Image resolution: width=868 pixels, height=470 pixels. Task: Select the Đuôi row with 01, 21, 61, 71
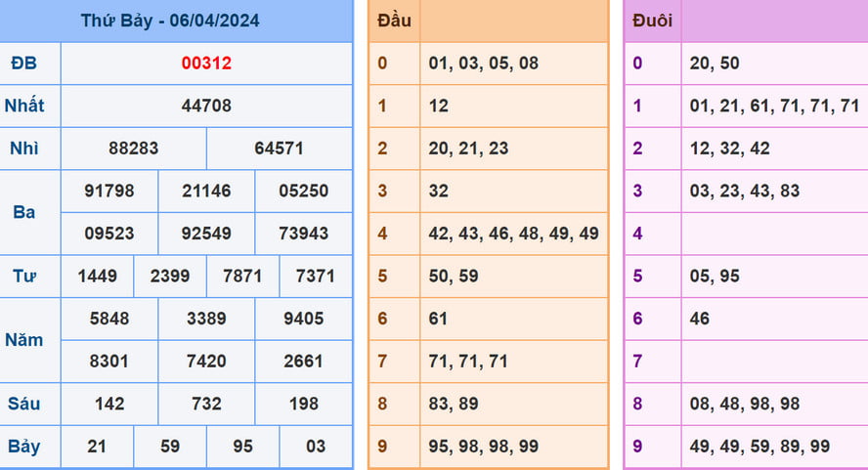773,106
